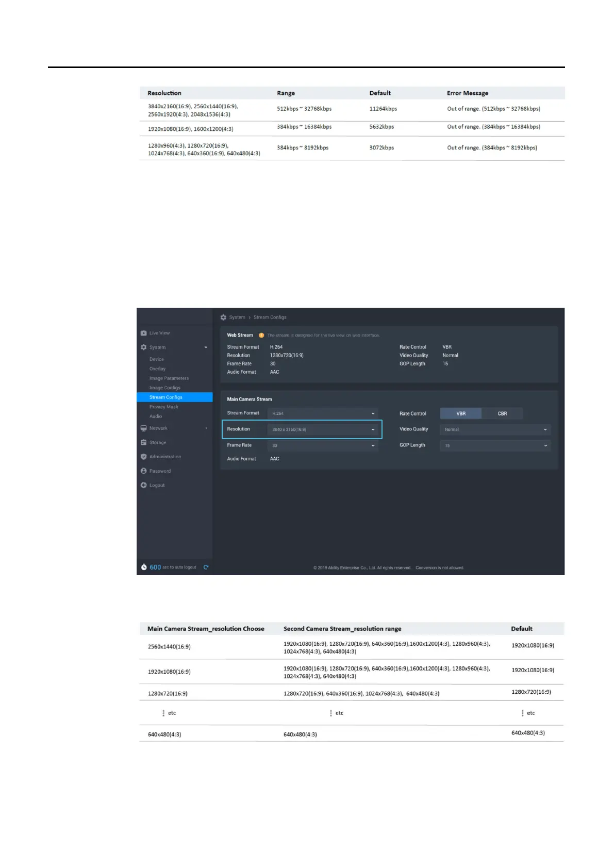Select VBR rate control
Screen dimensions: 614x868
461,413
